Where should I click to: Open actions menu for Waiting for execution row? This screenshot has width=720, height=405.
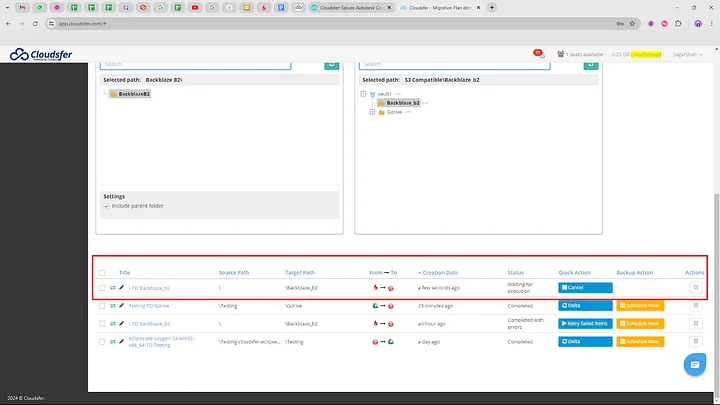tap(696, 287)
